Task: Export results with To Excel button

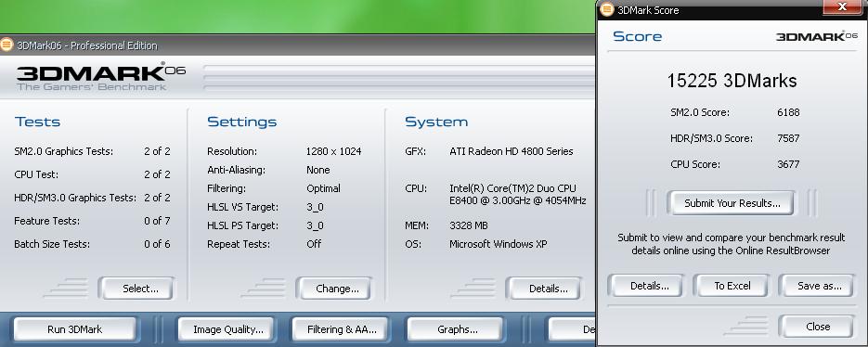Action: point(731,286)
